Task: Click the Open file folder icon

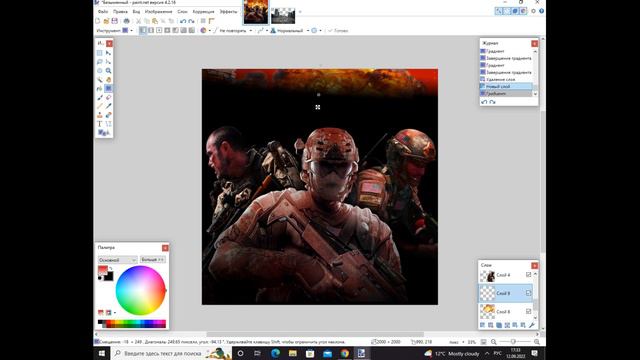Action: pyautogui.click(x=106, y=21)
